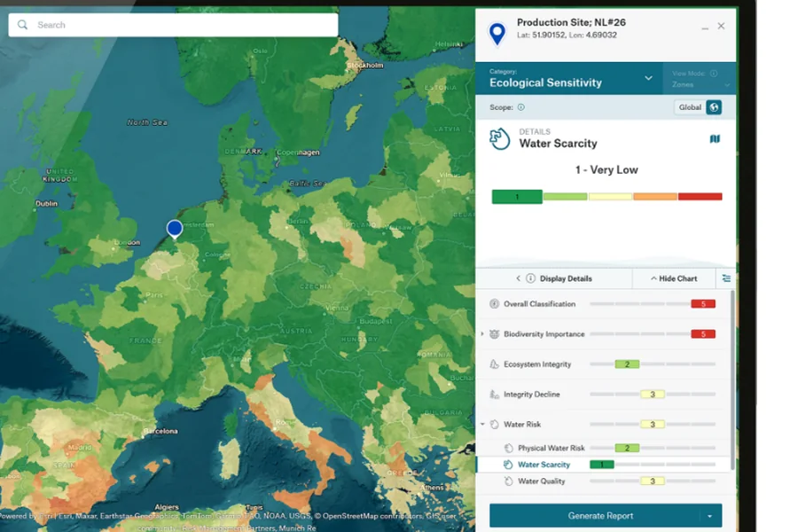798x532 pixels.
Task: Close the Production Site panel
Action: pos(721,26)
